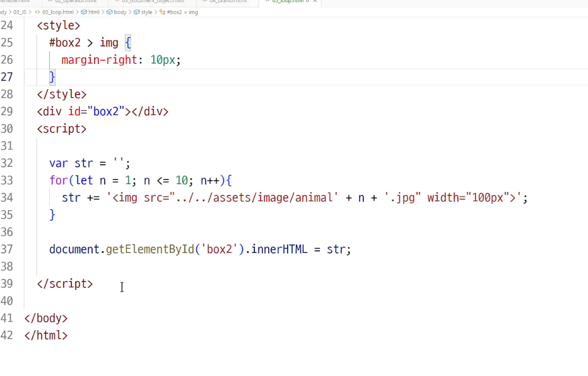
Task: Select line number 24 in the gutter
Action: (x=7, y=25)
